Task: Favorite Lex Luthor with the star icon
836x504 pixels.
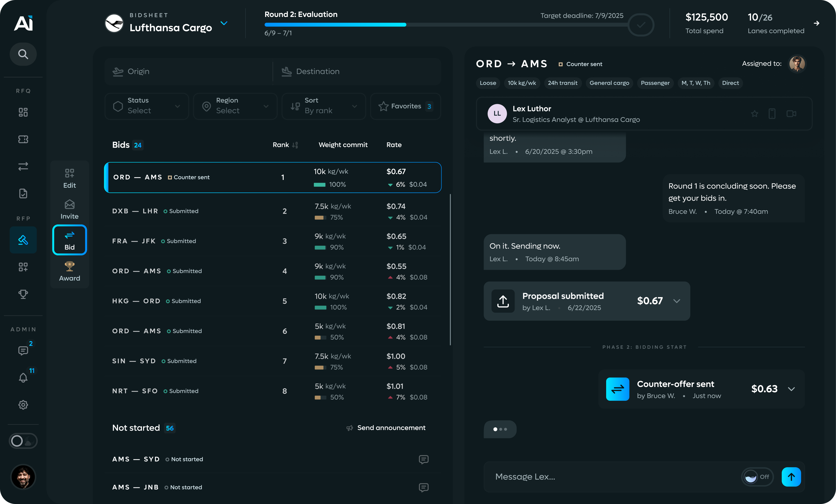Action: click(x=754, y=114)
